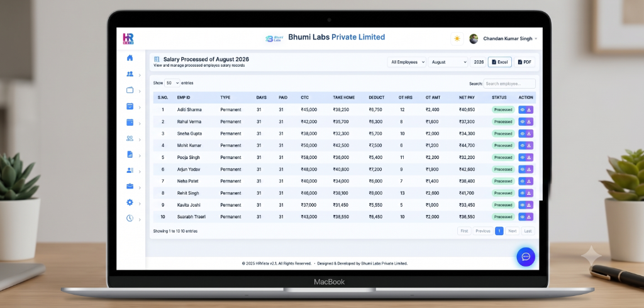Expand the chevron beside the briefcase icon
This screenshot has width=644, height=308.
(140, 187)
